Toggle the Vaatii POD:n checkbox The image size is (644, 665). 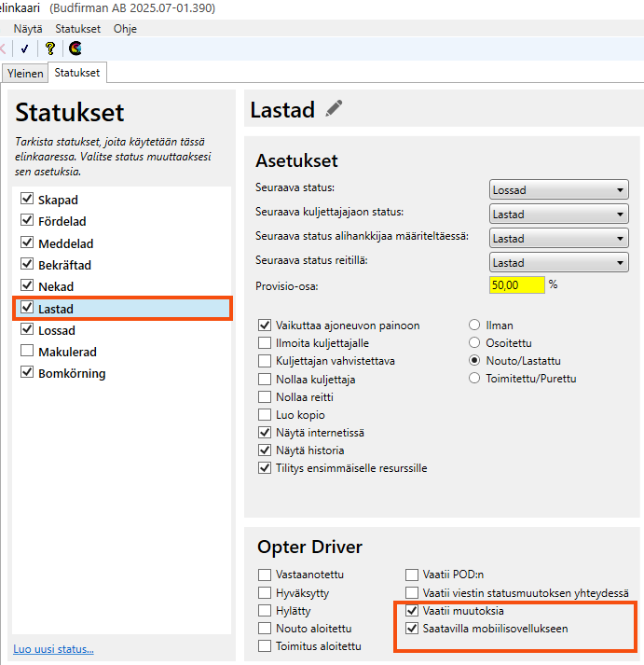(x=412, y=575)
